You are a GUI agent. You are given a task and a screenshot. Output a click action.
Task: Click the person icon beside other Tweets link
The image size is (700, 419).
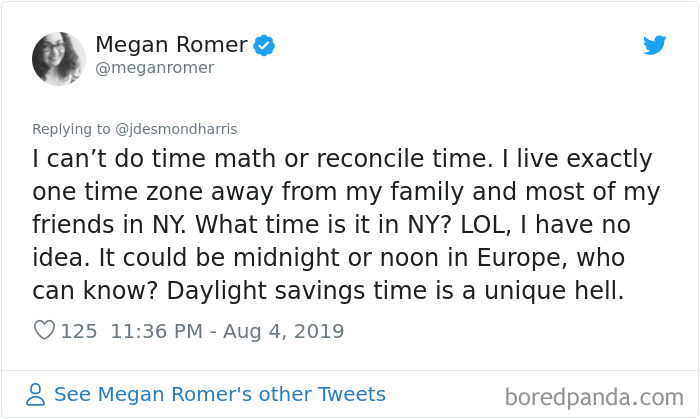36,394
